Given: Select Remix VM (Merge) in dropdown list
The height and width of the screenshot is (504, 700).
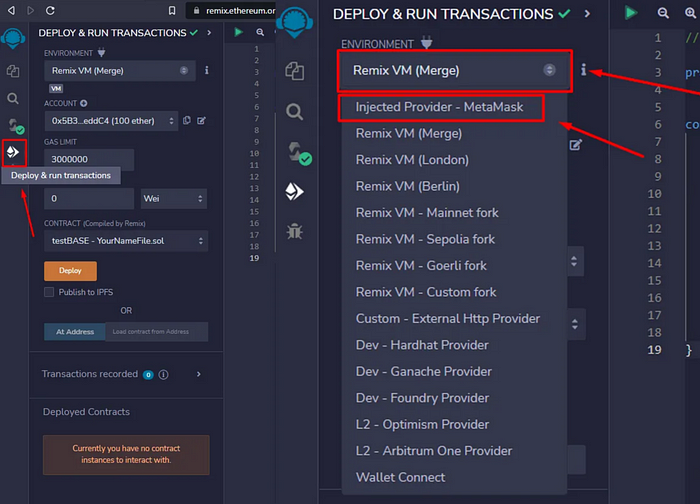Looking at the screenshot, I should 409,133.
